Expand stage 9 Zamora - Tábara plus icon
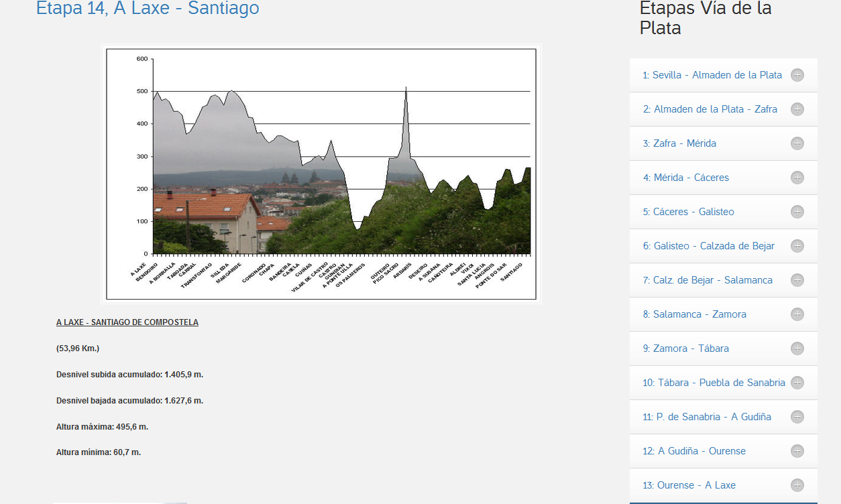The height and width of the screenshot is (504, 841). 797,349
